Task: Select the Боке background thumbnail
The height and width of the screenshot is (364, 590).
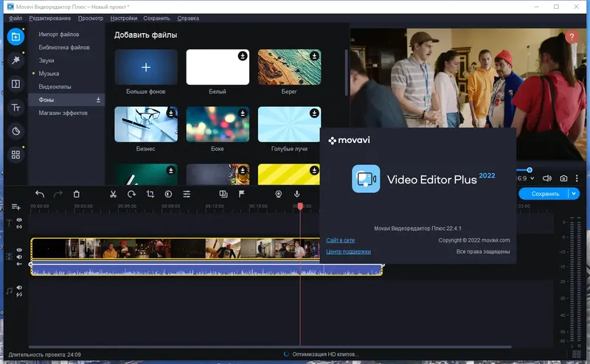Action: tap(218, 125)
